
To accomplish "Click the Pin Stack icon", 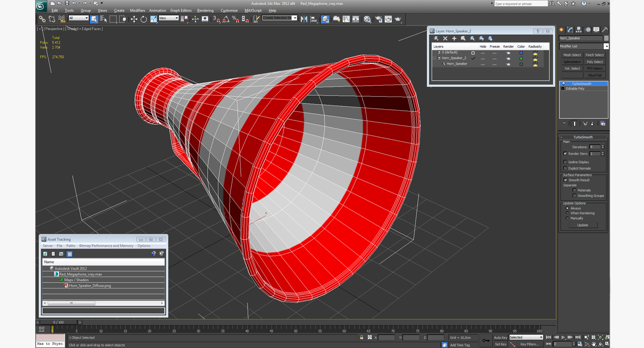I will pyautogui.click(x=564, y=124).
